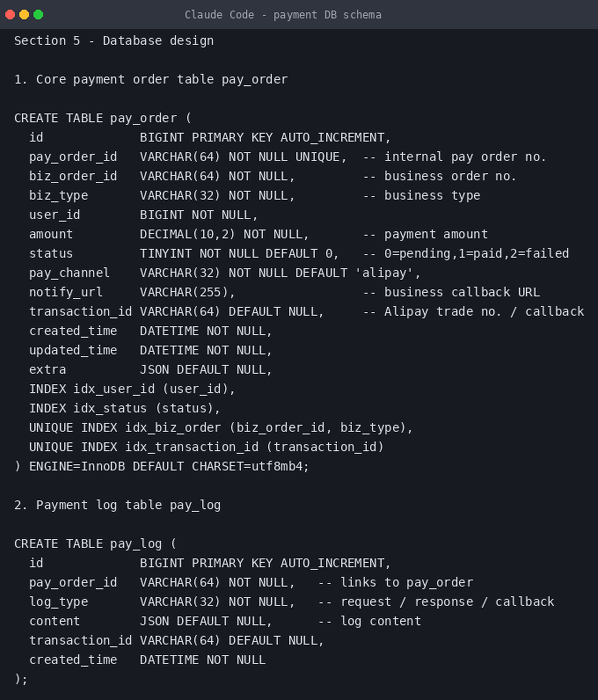Image resolution: width=598 pixels, height=700 pixels.
Task: Click the green maximize window button
Action: pyautogui.click(x=38, y=15)
